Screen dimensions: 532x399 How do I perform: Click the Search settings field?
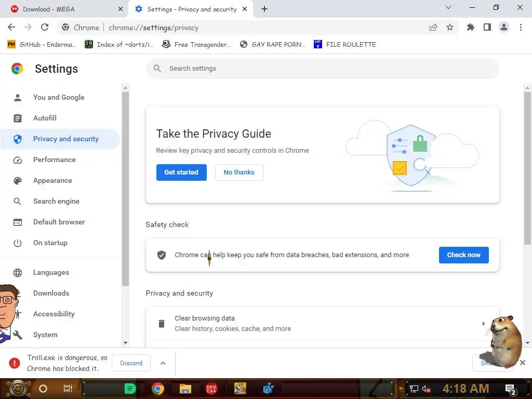tap(322, 69)
